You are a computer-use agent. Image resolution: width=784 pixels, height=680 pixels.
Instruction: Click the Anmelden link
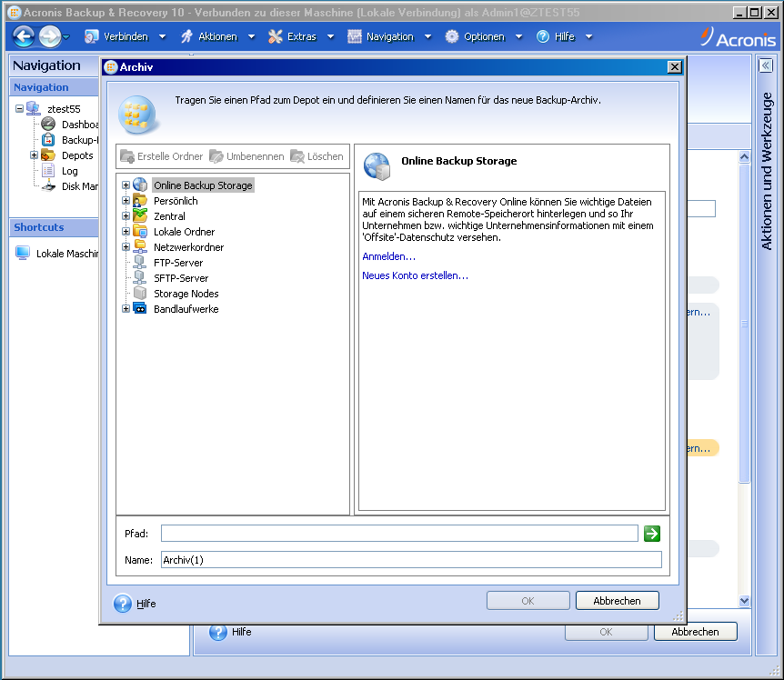point(388,256)
